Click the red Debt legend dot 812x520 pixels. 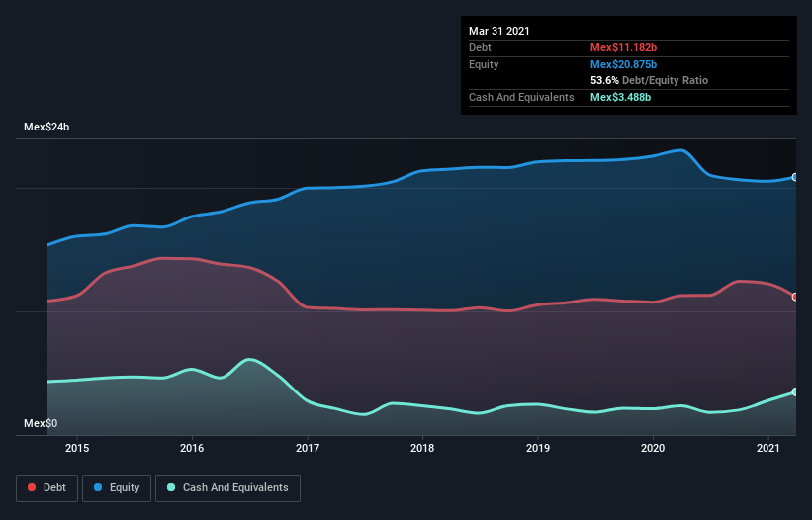[x=33, y=487]
